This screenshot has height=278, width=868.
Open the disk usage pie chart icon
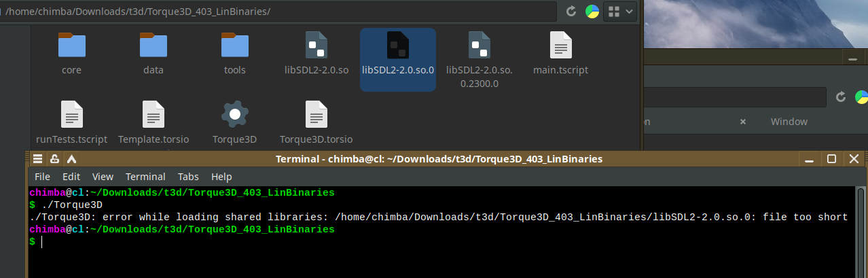[x=592, y=12]
